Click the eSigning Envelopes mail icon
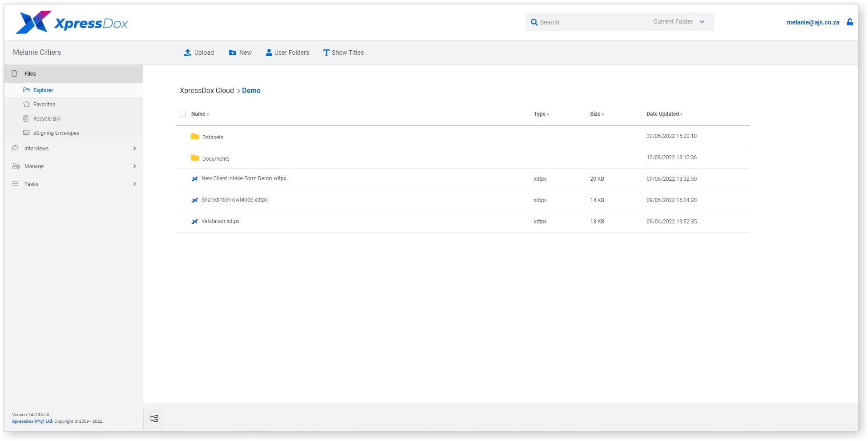868x441 pixels. pyautogui.click(x=26, y=133)
